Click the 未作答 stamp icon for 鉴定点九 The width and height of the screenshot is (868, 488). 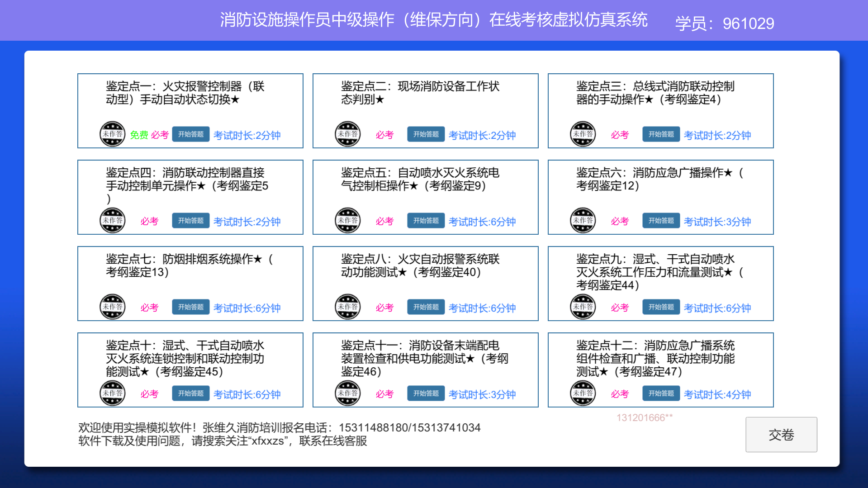(x=583, y=307)
